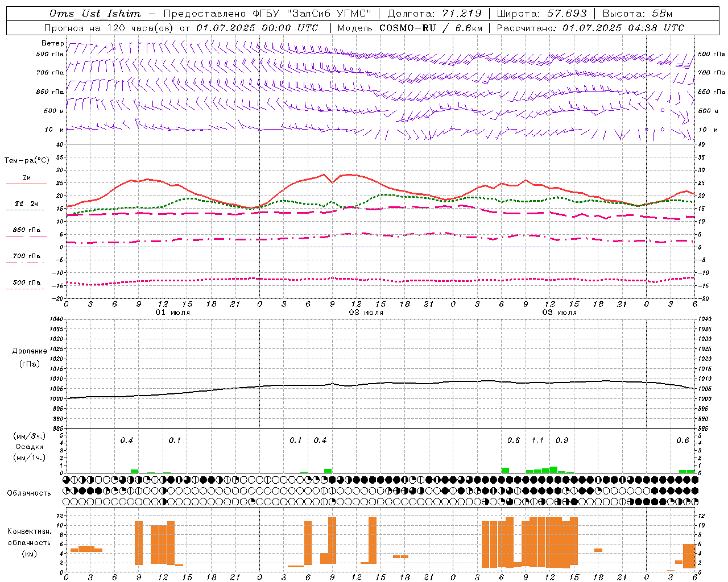The image size is (728, 582).
Task: Click the green dashed line sample under Td 2м
Action: click(26, 210)
